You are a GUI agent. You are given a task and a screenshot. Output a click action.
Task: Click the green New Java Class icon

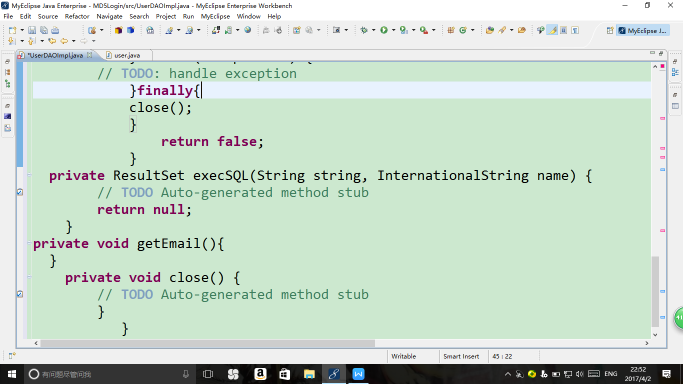463,30
